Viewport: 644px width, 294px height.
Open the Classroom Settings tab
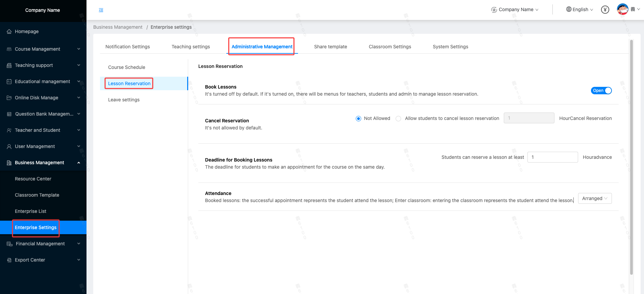[390, 47]
